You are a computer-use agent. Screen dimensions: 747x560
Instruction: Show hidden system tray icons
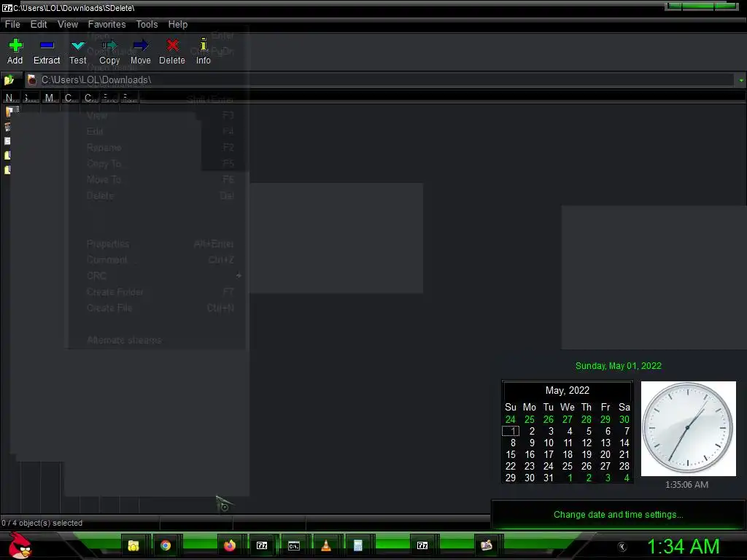point(622,547)
